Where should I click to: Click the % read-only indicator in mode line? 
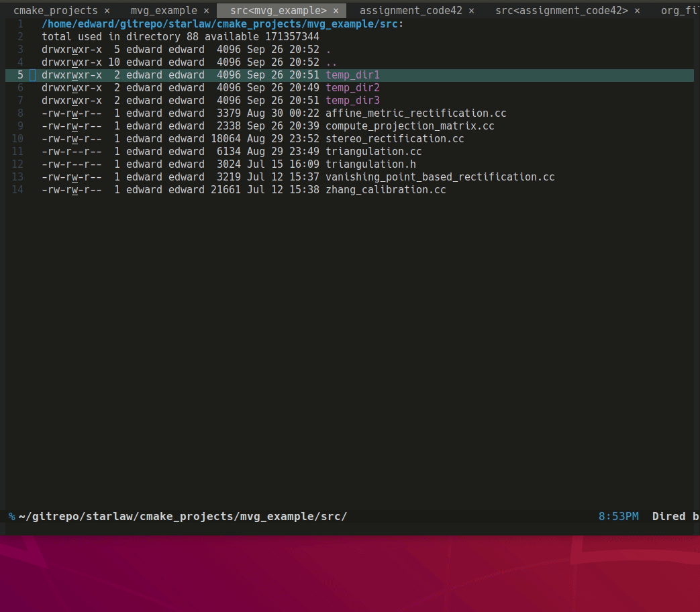coord(11,517)
